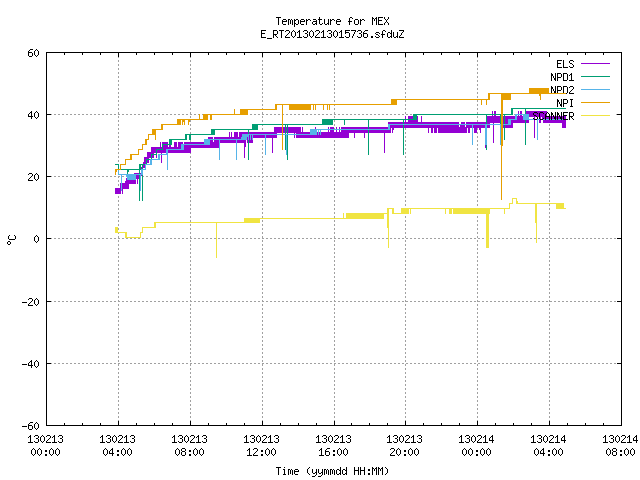Image resolution: width=640 pixels, height=480 pixels.
Task: Click the purple ELS legend line sample
Action: click(x=595, y=64)
